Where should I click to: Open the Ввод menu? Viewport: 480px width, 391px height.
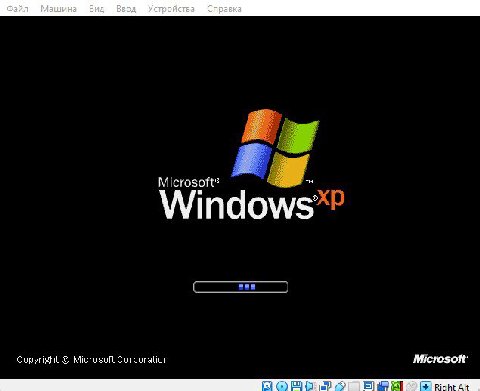tap(126, 8)
